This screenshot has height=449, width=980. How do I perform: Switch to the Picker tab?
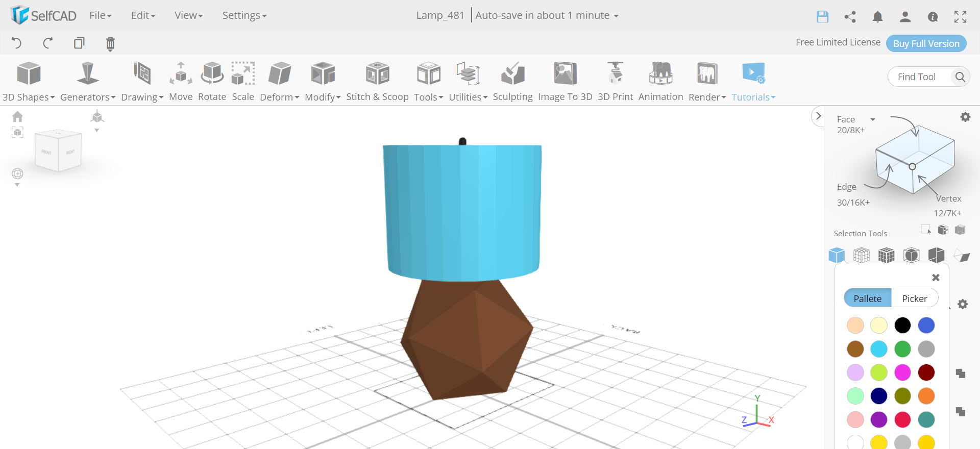coord(915,298)
